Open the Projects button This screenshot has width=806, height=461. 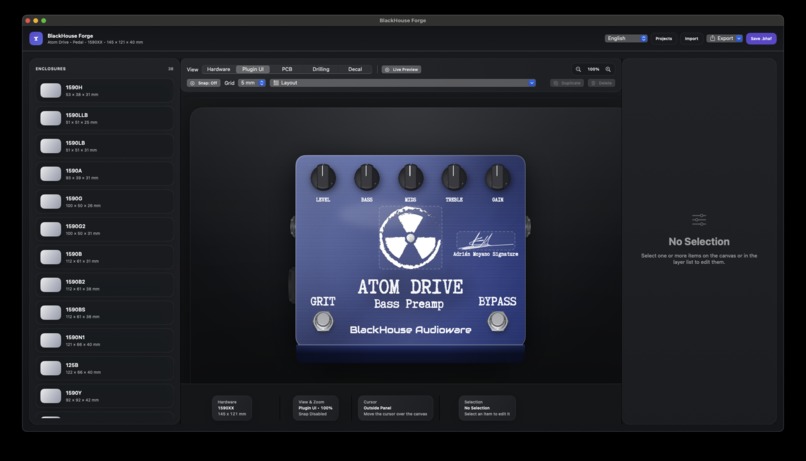click(x=664, y=39)
